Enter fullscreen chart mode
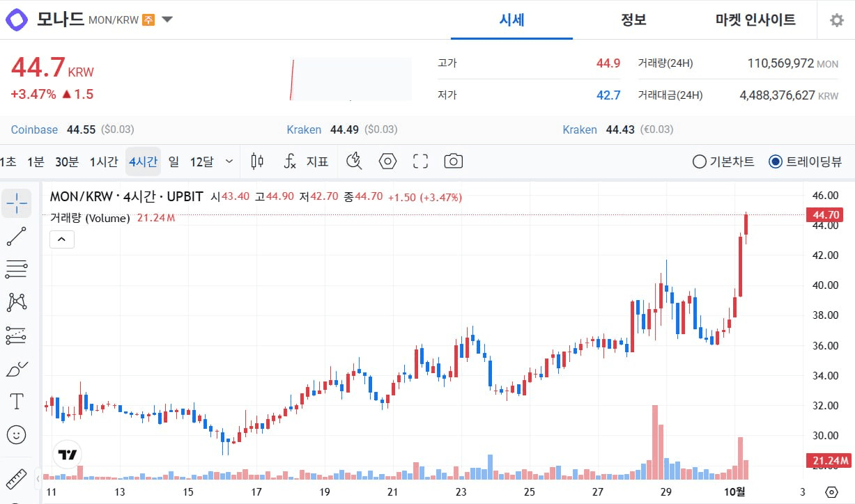The image size is (855, 504). tap(420, 162)
